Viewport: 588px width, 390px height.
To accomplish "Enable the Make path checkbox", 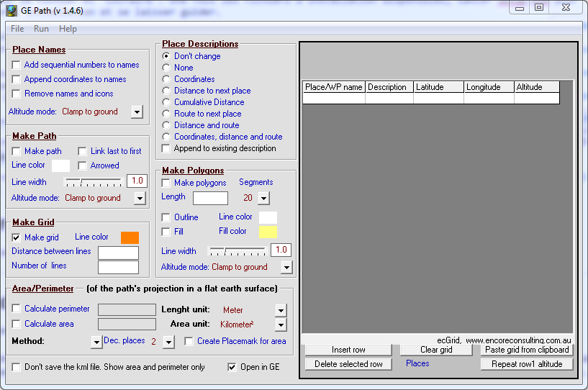I will click(16, 151).
